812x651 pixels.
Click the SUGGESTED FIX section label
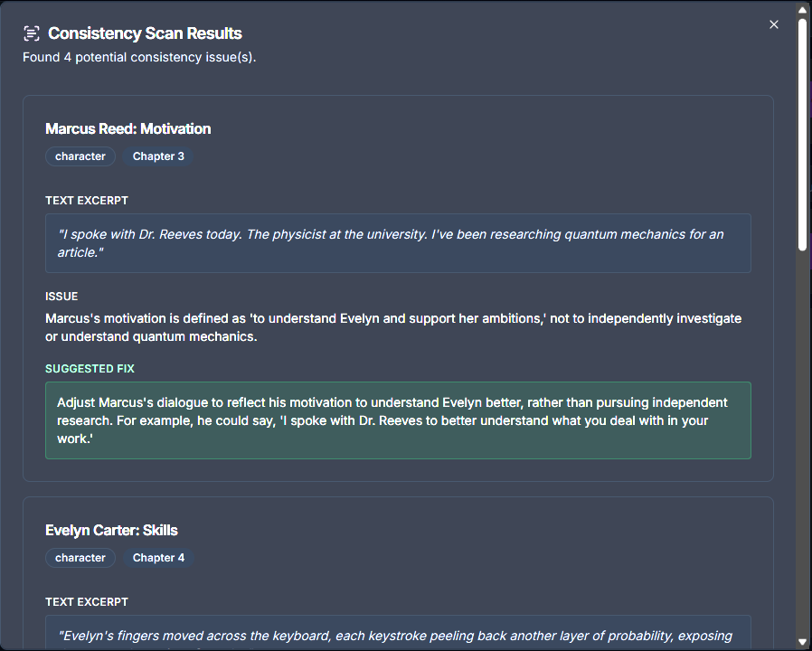tap(90, 368)
